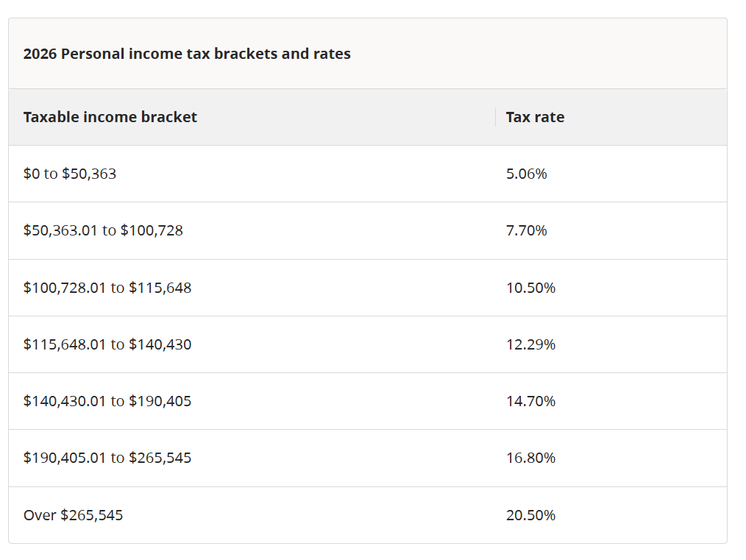This screenshot has height=560, width=746.
Task: Click the "$50,363.01" lower bound amount
Action: pos(60,230)
